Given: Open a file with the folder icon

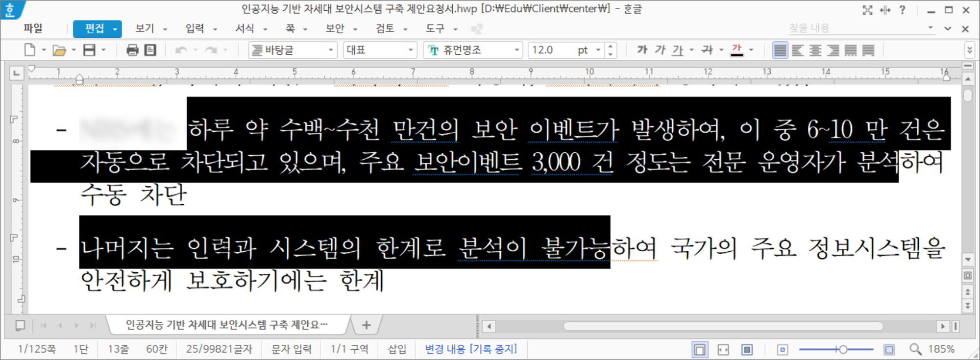Looking at the screenshot, I should point(59,50).
